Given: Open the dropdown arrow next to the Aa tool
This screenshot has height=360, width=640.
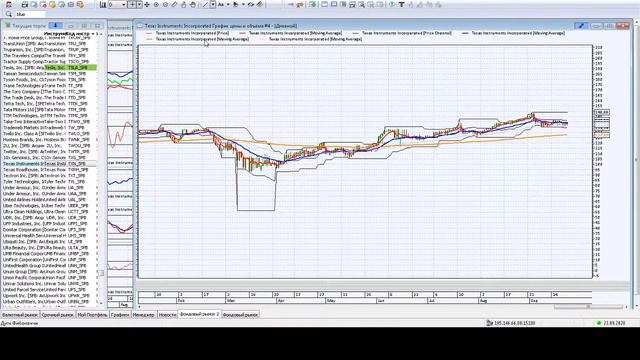Looking at the screenshot, I should tap(228, 5).
